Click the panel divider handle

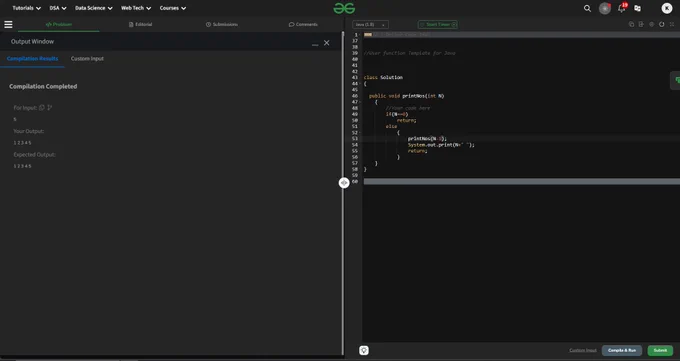pyautogui.click(x=344, y=183)
